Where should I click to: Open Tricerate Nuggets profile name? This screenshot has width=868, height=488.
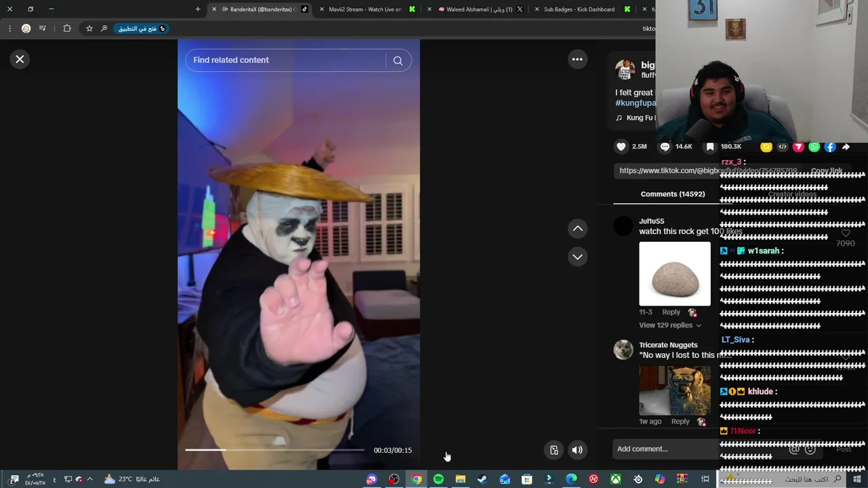(x=668, y=345)
